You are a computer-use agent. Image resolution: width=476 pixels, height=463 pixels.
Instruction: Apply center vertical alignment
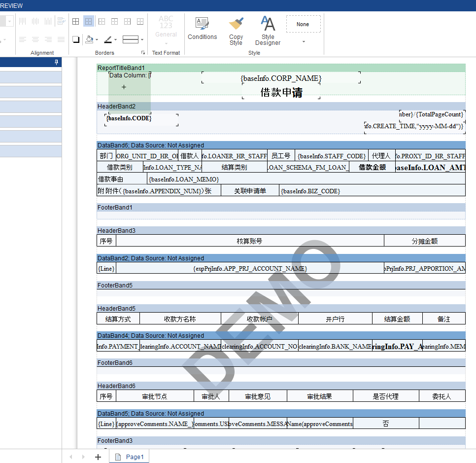pyautogui.click(x=35, y=21)
